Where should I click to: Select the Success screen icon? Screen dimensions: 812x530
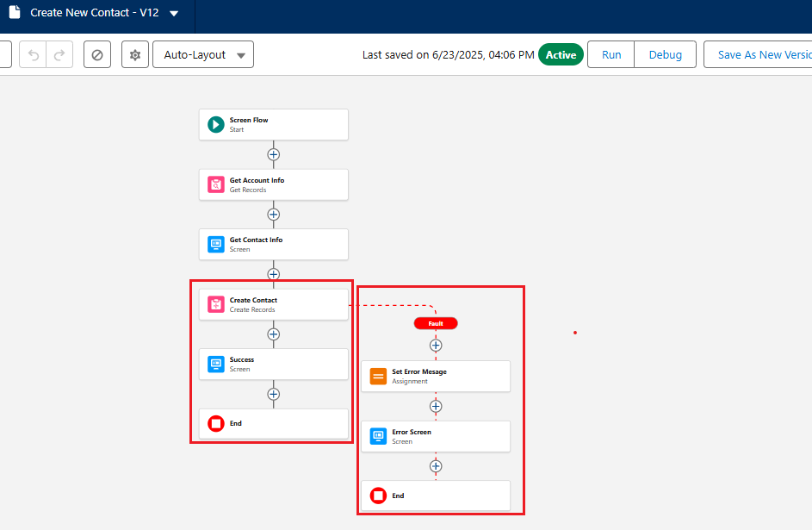point(216,364)
